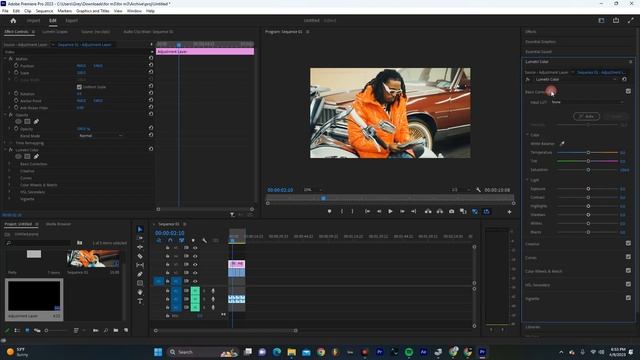Disable the Creative section checkbox

(x=628, y=243)
